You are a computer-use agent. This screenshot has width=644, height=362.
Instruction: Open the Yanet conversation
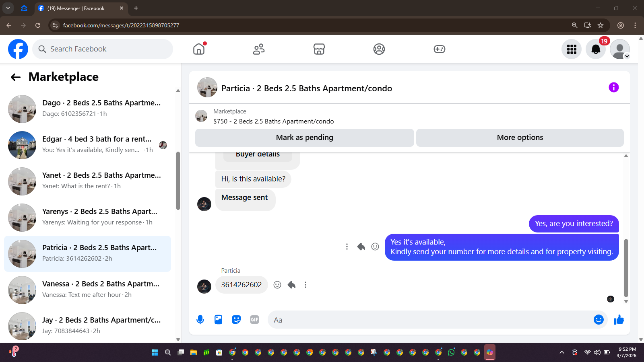tap(87, 181)
